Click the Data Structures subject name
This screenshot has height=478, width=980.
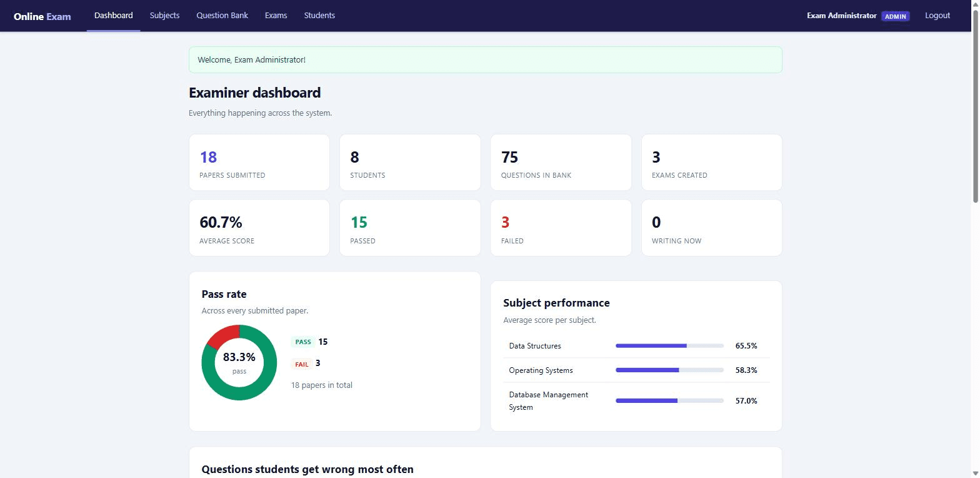[x=535, y=346]
